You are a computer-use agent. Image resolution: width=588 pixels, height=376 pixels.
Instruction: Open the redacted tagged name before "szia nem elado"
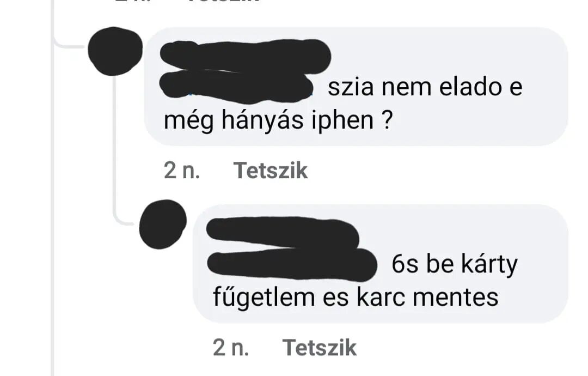click(x=236, y=86)
